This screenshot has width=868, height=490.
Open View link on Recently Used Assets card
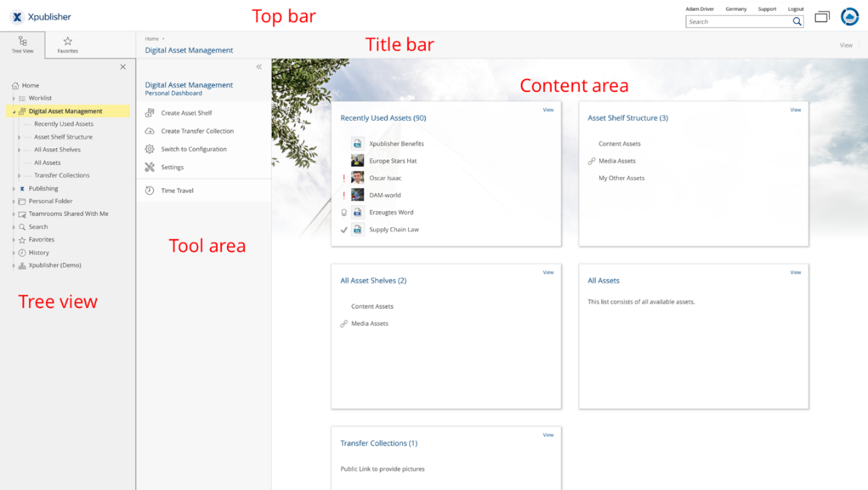coord(548,110)
